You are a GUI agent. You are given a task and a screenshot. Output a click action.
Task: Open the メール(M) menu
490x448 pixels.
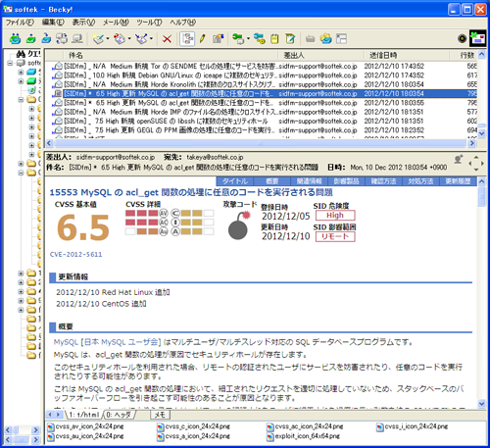(116, 23)
